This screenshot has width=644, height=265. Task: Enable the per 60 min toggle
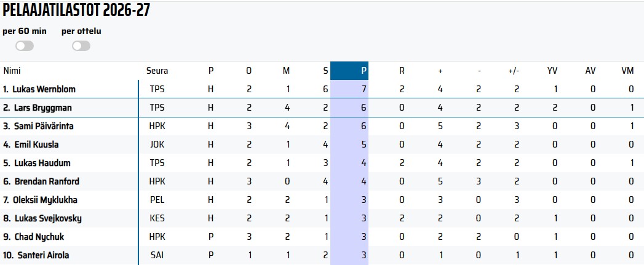coord(25,46)
